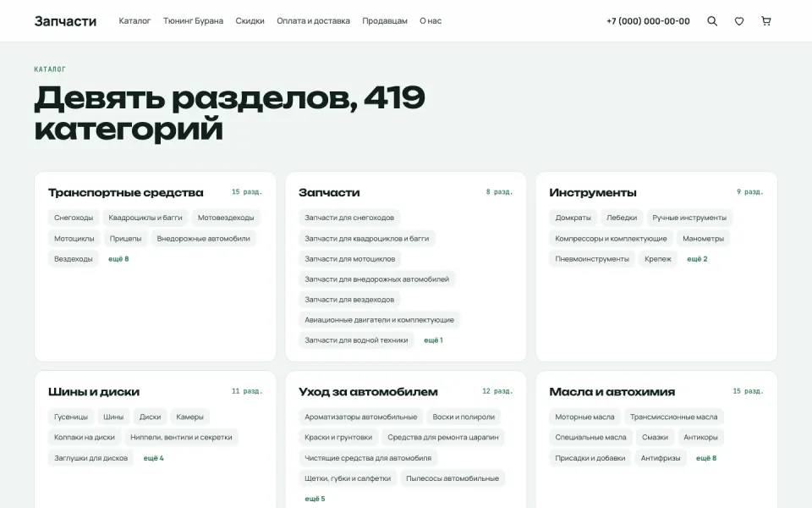Viewport: 812px width, 508px height.
Task: Open the Транспортные средства section heading
Action: coord(126,192)
